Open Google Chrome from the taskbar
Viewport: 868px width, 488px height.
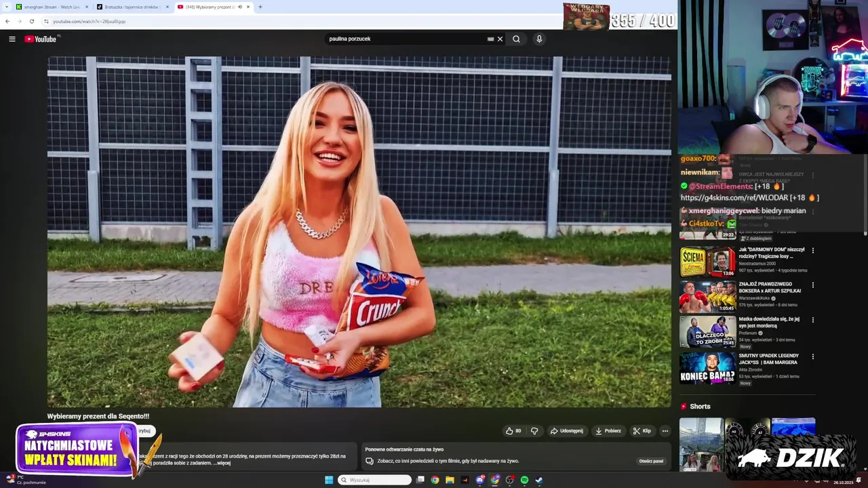point(435,480)
